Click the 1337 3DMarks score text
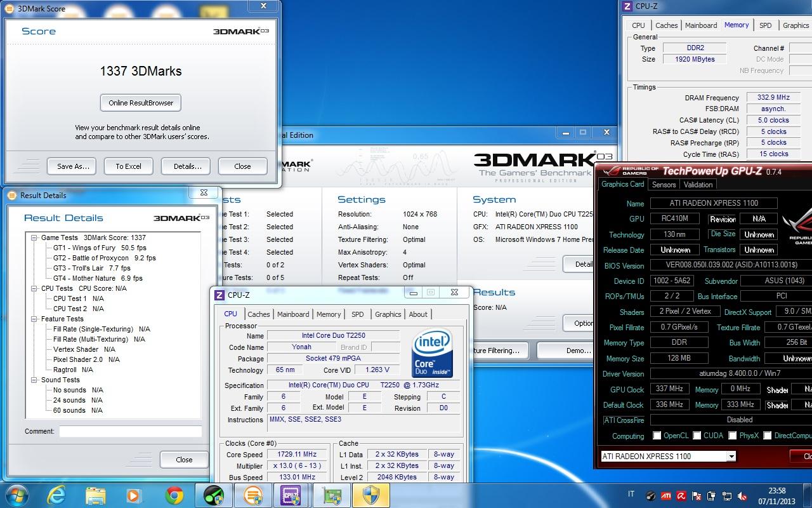812x508 pixels. click(141, 71)
